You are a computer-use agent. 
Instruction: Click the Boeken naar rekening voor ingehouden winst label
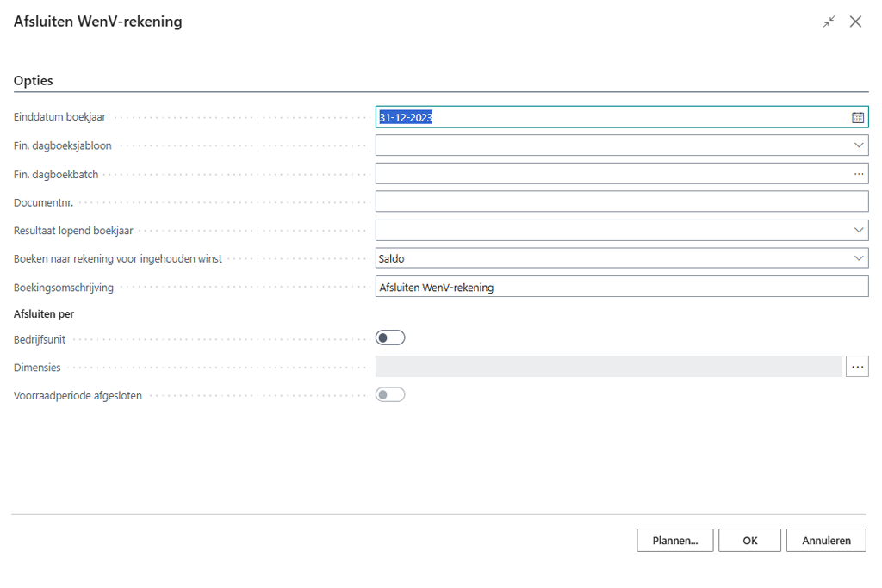[x=118, y=258]
